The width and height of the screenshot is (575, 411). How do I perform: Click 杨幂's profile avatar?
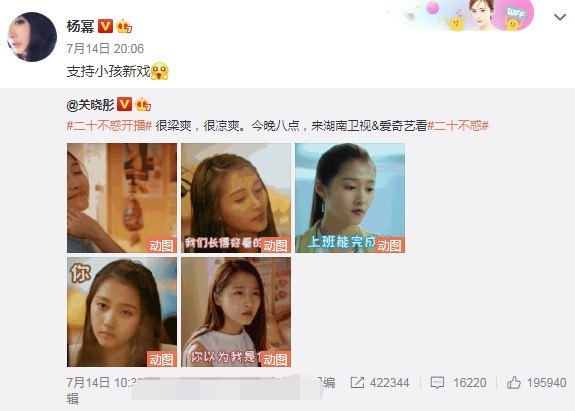pos(32,37)
